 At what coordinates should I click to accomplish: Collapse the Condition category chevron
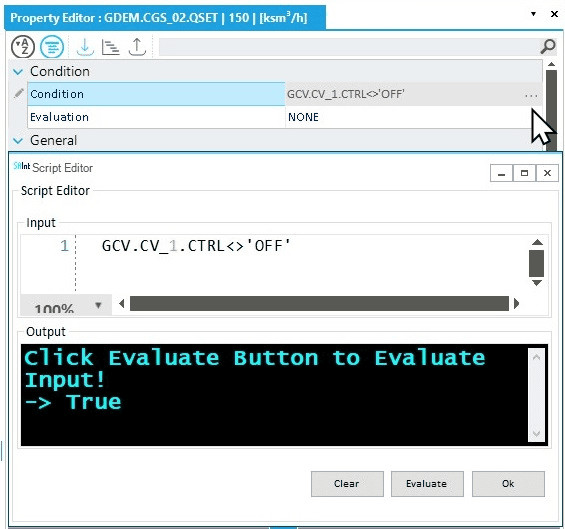click(x=18, y=72)
